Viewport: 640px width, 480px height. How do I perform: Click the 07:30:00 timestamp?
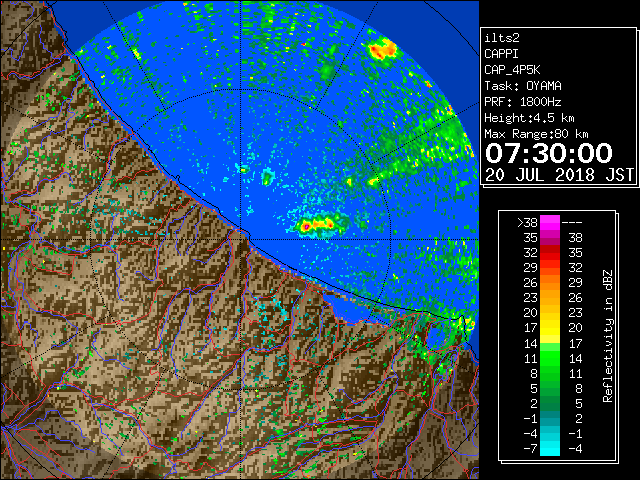(x=549, y=153)
